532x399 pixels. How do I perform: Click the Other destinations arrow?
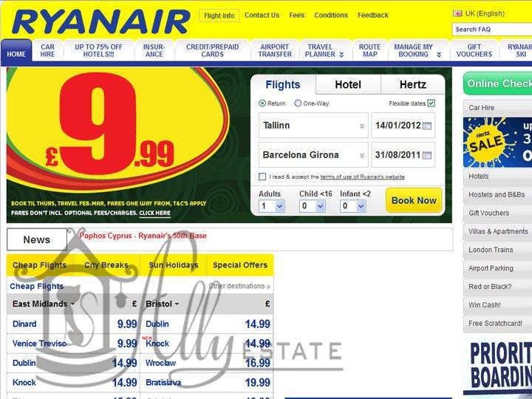pyautogui.click(x=268, y=287)
